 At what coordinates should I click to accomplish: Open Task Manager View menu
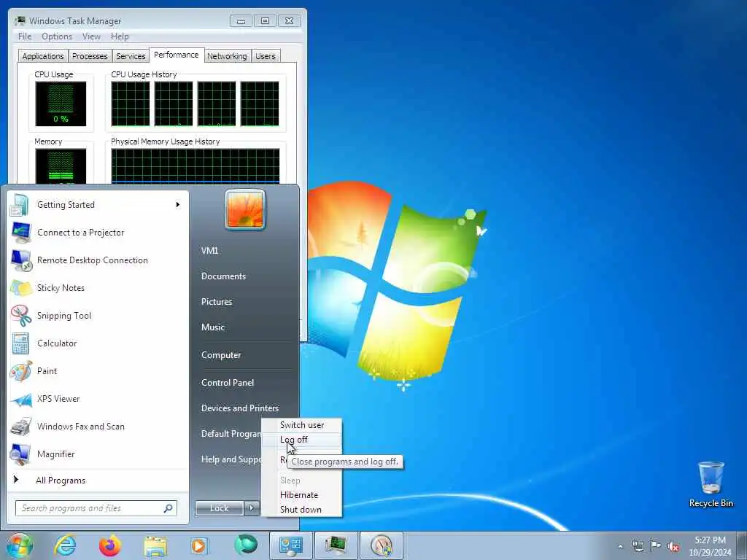pyautogui.click(x=91, y=36)
